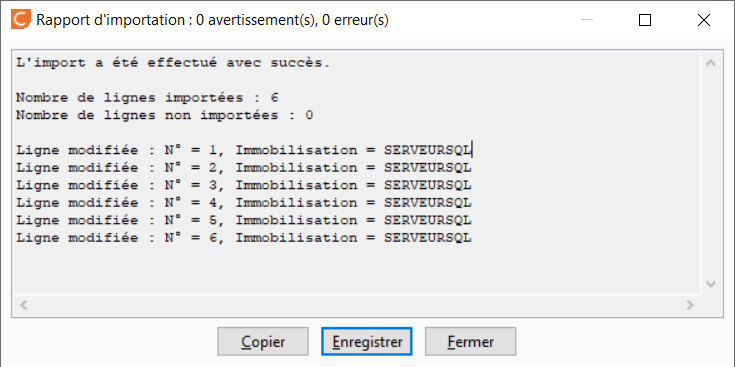Place cursor in the success message line
This screenshot has height=367, width=735.
173,63
